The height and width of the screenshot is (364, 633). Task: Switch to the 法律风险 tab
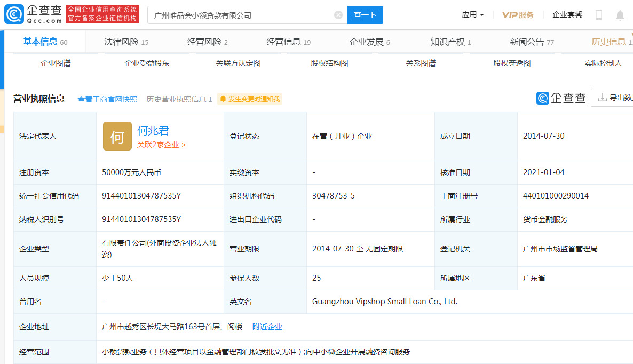pyautogui.click(x=126, y=42)
